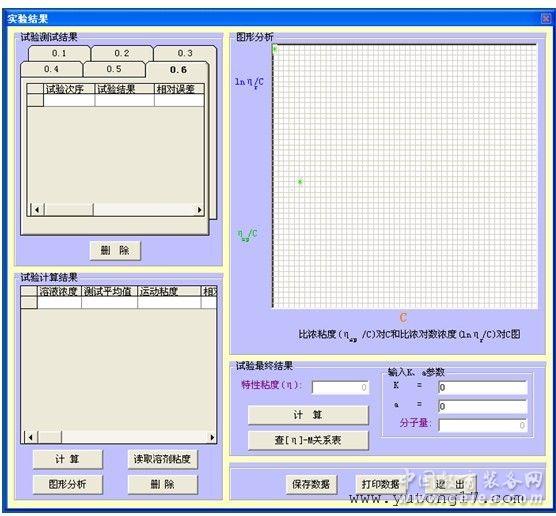556x516 pixels.
Task: Switch to the 0.4 tab
Action: coord(51,69)
